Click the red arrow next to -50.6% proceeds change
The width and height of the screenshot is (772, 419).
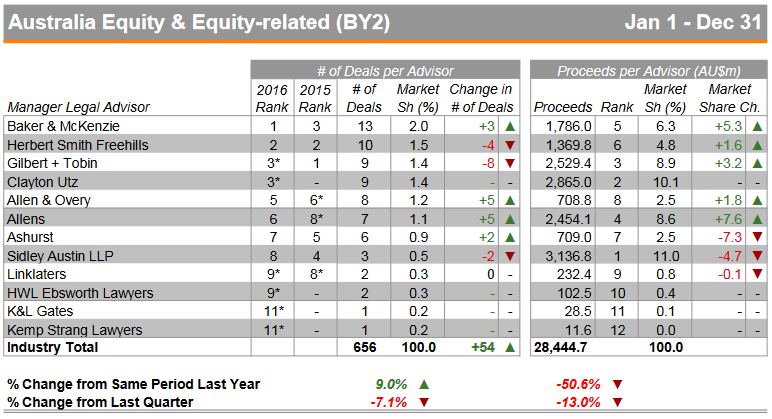[x=617, y=385]
